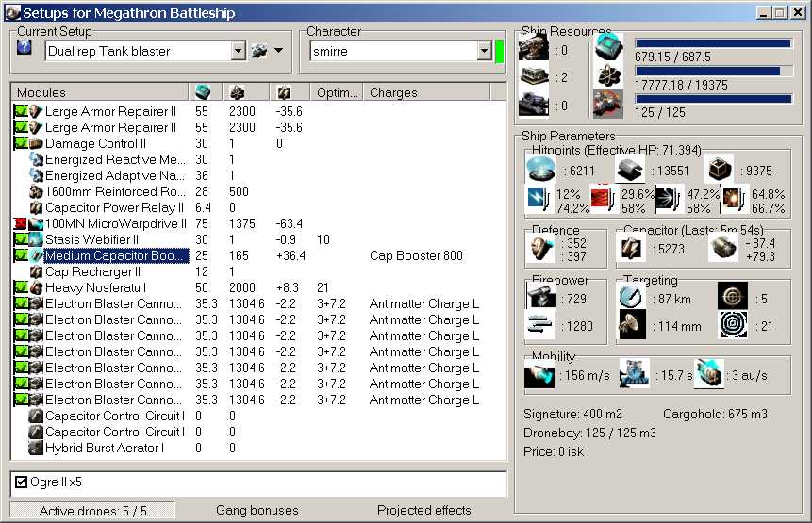The width and height of the screenshot is (812, 523).
Task: Click the Defence armor repair icon
Action: pyautogui.click(x=540, y=249)
